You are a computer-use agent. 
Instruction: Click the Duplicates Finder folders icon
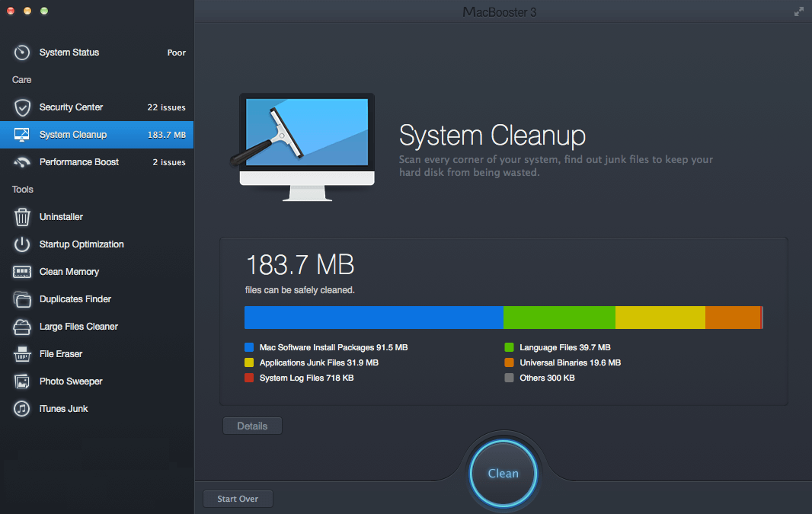point(22,299)
